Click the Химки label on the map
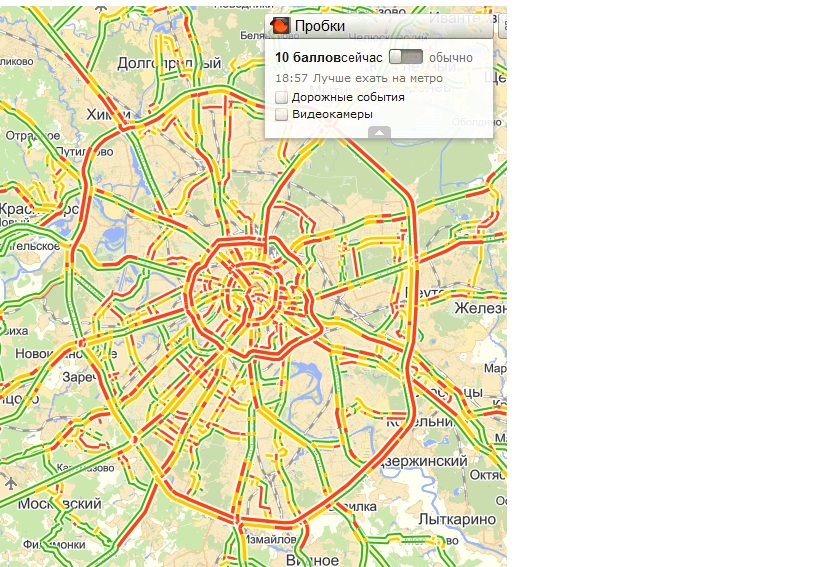 [x=109, y=114]
